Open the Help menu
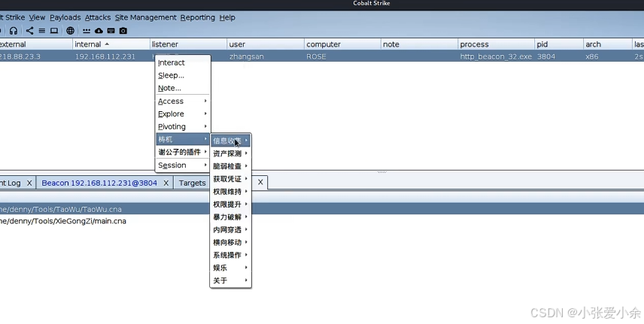The height and width of the screenshot is (324, 644). (227, 17)
